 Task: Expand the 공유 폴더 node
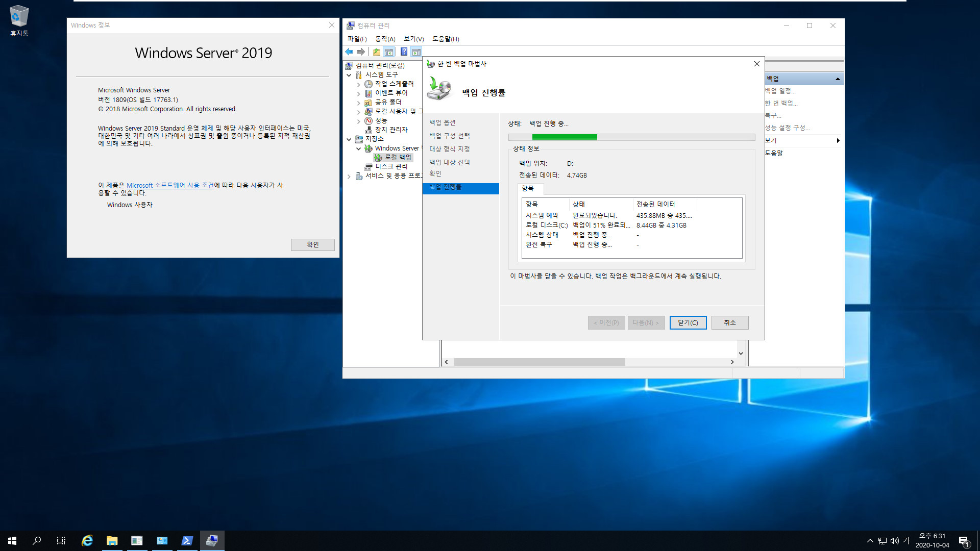358,103
